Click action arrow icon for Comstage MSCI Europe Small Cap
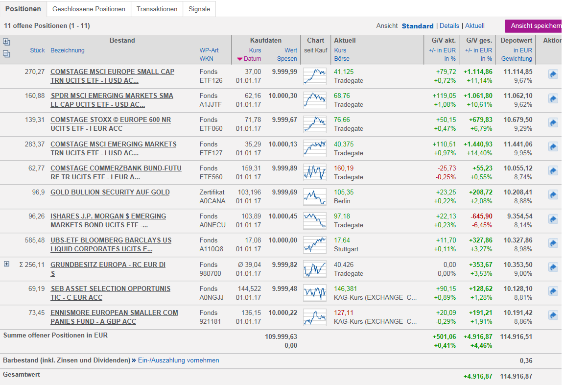This screenshot has height=385, width=588. click(x=553, y=74)
